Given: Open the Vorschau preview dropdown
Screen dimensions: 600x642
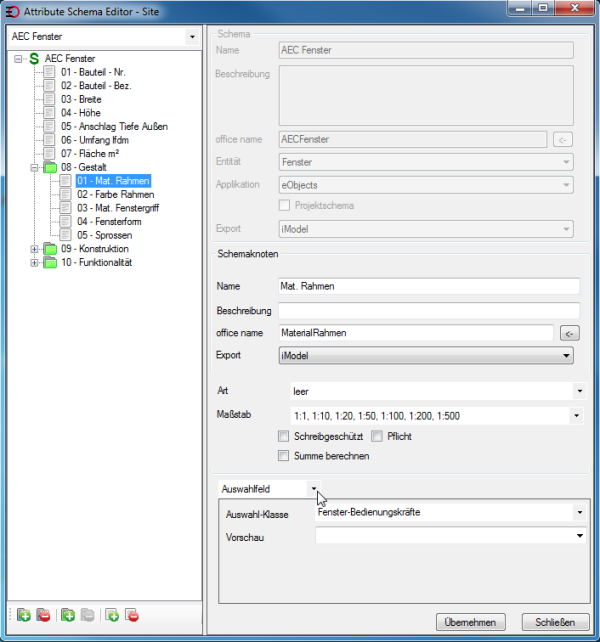Looking at the screenshot, I should [x=580, y=536].
